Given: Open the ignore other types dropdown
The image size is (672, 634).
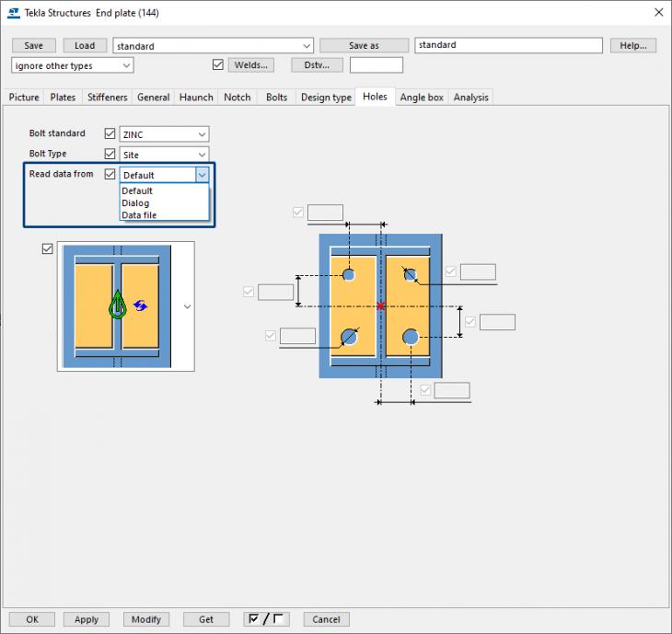Looking at the screenshot, I should point(126,65).
